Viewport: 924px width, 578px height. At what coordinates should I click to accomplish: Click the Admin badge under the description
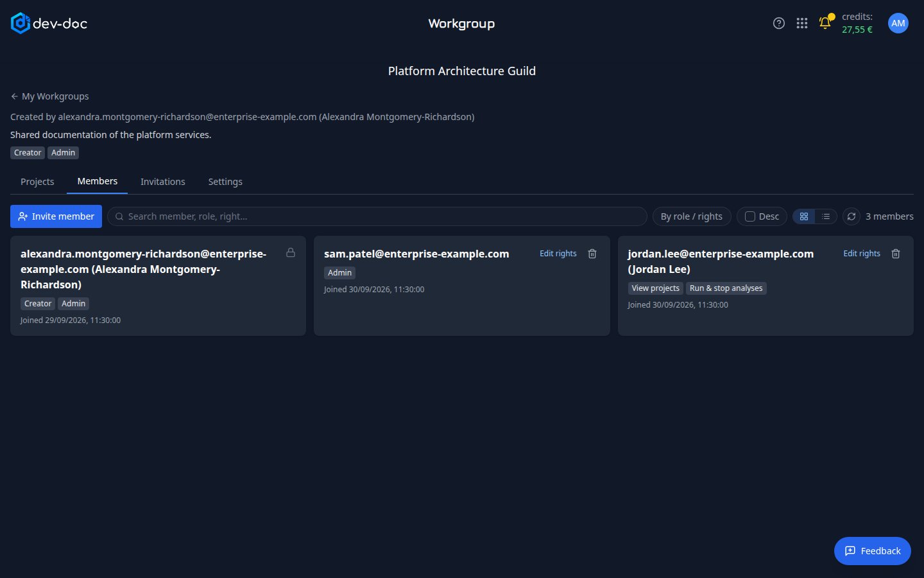click(63, 153)
